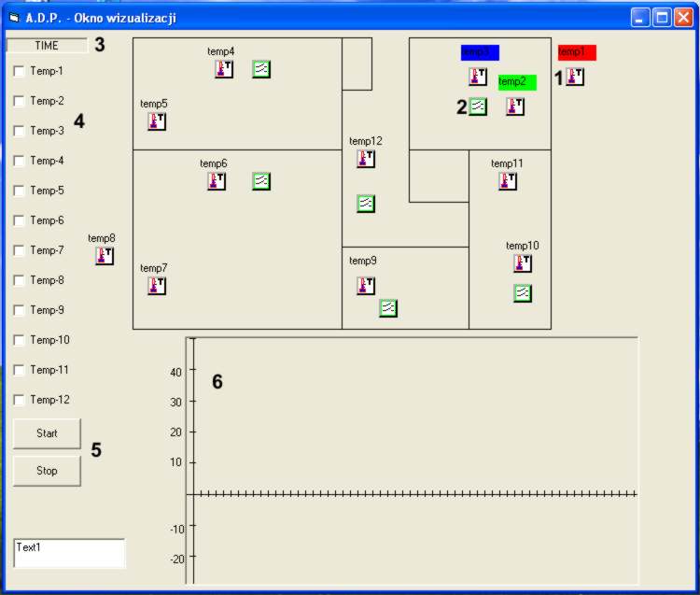Click the green chart icon below temp9
700x595 pixels.
(x=388, y=308)
